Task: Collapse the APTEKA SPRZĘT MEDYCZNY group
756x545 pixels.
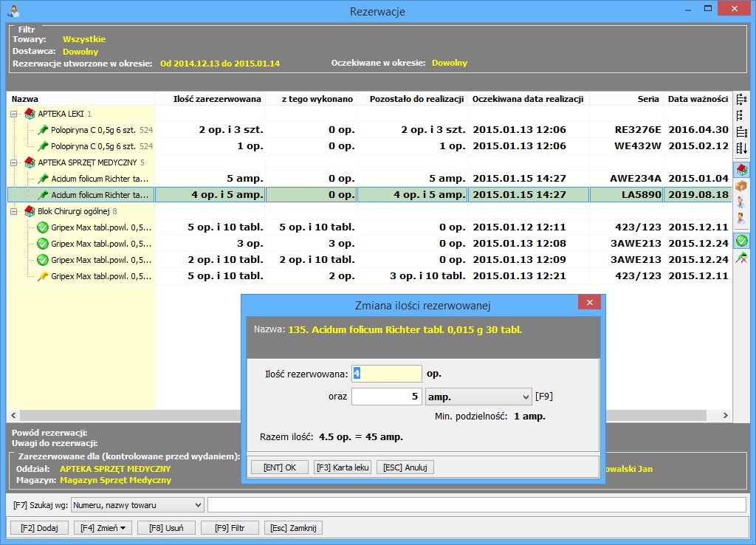Action: (14, 162)
